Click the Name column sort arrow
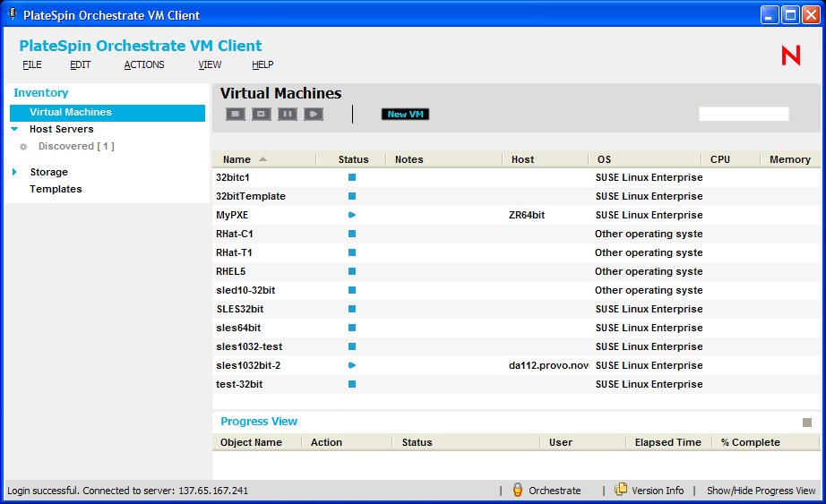826x504 pixels. point(262,159)
